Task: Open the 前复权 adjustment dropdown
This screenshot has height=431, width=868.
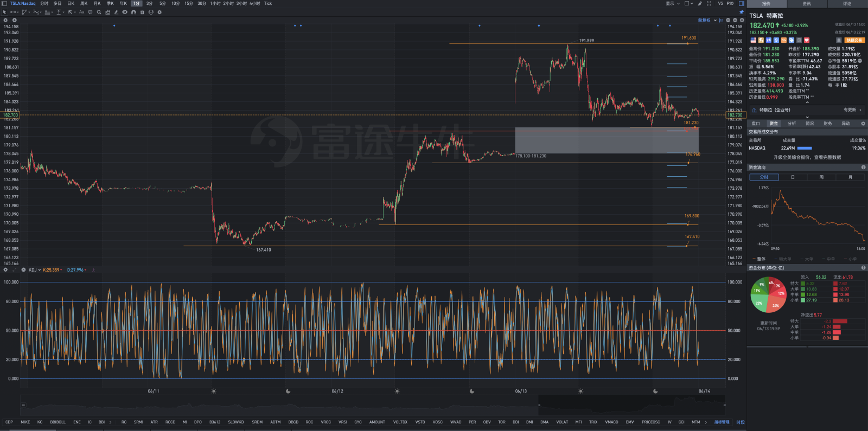Action: pos(707,20)
